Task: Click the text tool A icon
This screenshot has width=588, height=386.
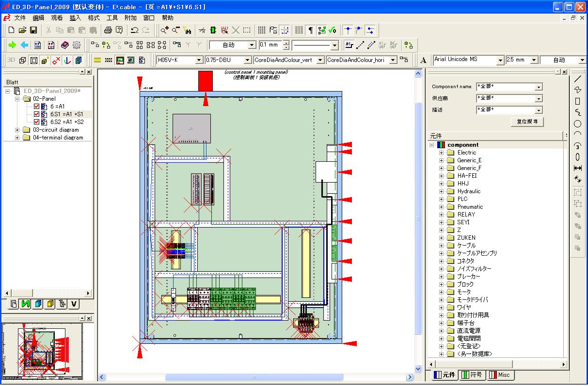Action: click(x=424, y=60)
